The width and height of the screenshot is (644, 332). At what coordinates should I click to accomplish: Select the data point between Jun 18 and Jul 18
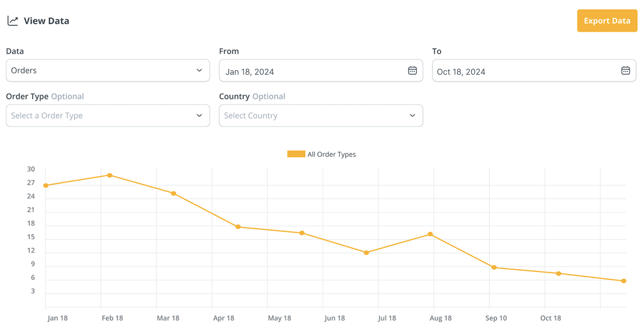tap(366, 252)
